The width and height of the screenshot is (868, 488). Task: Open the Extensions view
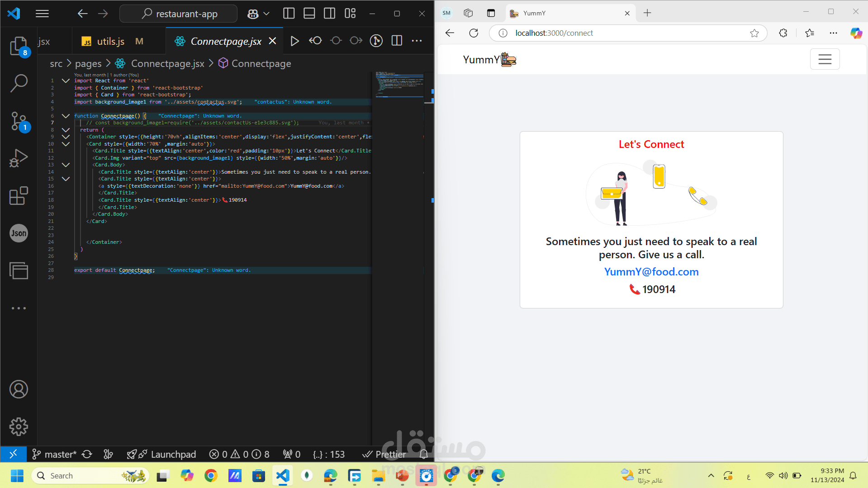coord(19,196)
